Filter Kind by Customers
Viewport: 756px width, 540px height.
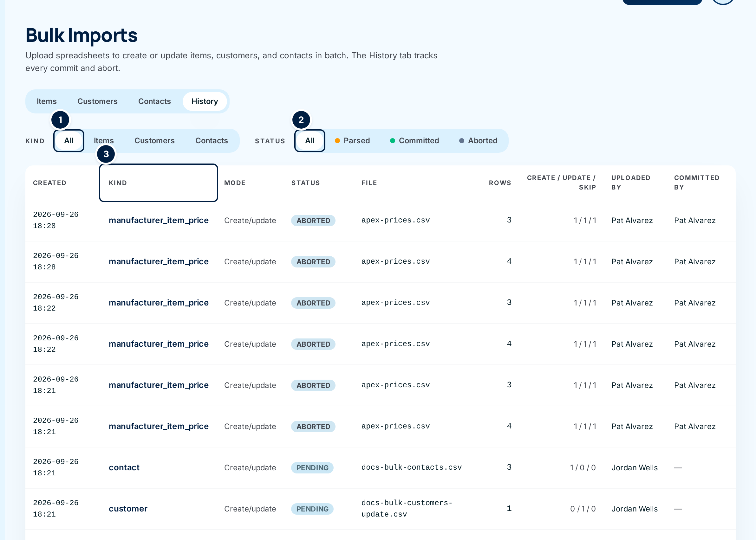[154, 141]
